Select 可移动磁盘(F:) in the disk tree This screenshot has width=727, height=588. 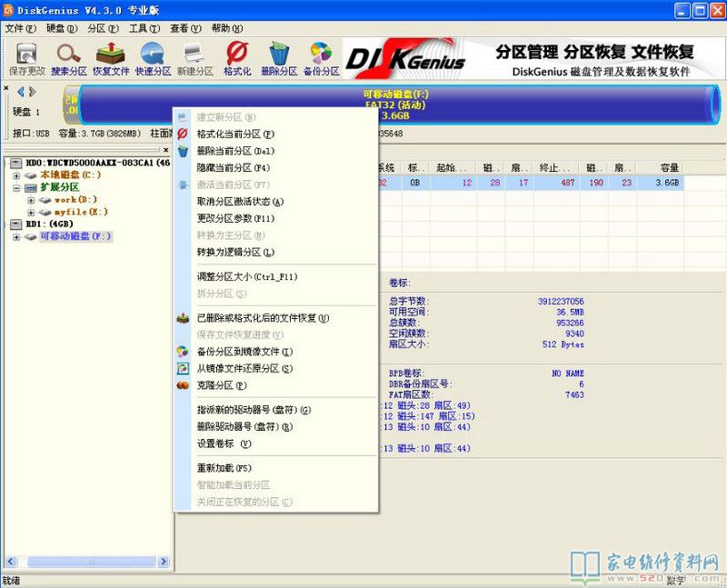coord(75,236)
